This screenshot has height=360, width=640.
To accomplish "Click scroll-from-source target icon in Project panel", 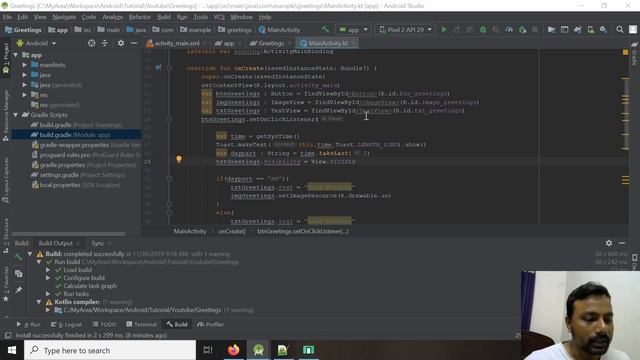I will pyautogui.click(x=91, y=43).
